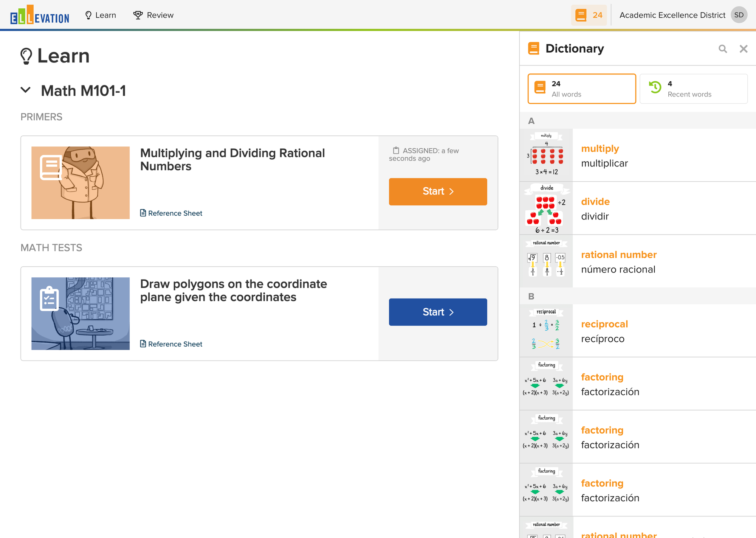This screenshot has width=756, height=538.
Task: Click the divide apples illustration
Action: click(x=546, y=208)
